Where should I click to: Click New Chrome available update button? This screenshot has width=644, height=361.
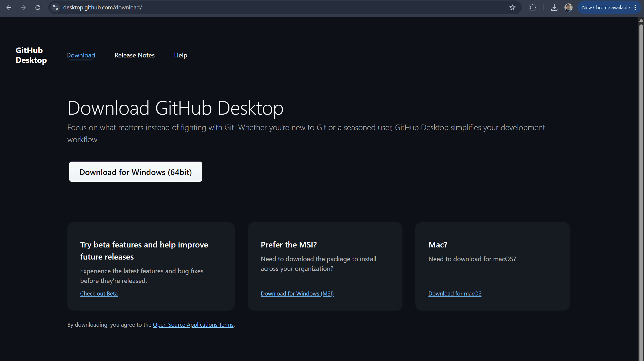point(606,8)
